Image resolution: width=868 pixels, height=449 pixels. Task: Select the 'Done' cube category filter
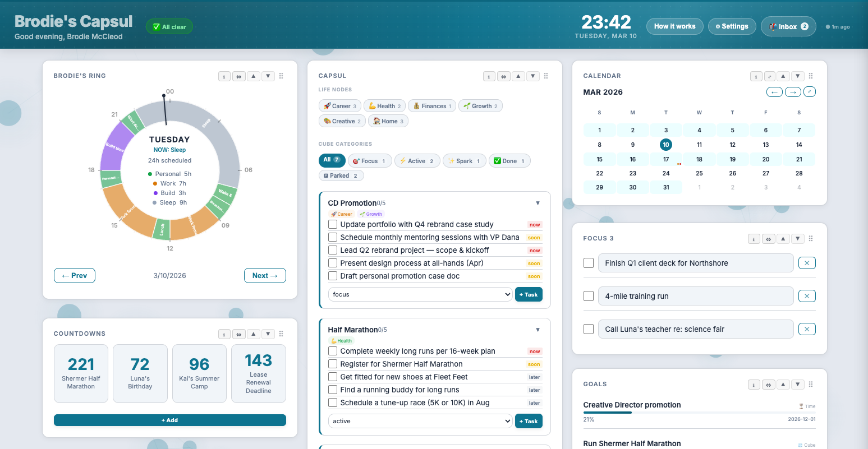pyautogui.click(x=509, y=161)
